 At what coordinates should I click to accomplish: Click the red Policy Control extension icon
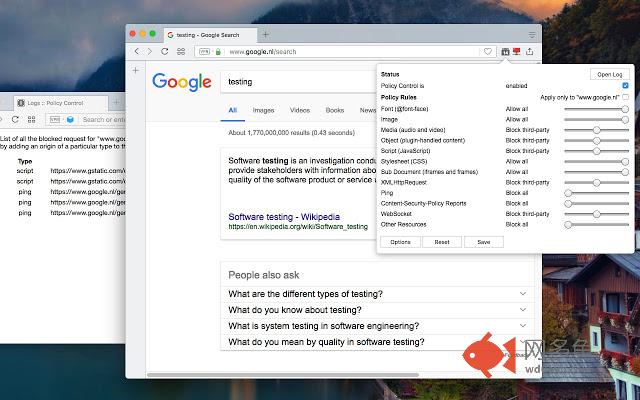point(516,51)
